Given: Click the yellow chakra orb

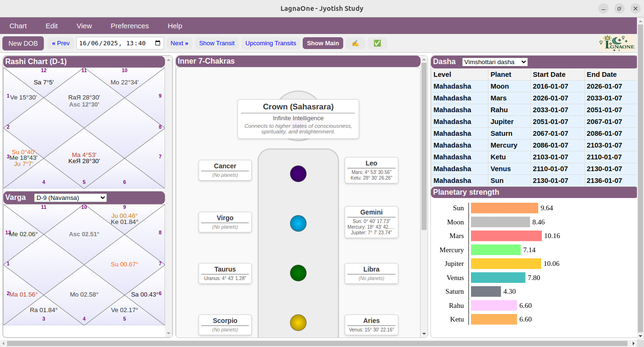Looking at the screenshot, I should coord(298,322).
